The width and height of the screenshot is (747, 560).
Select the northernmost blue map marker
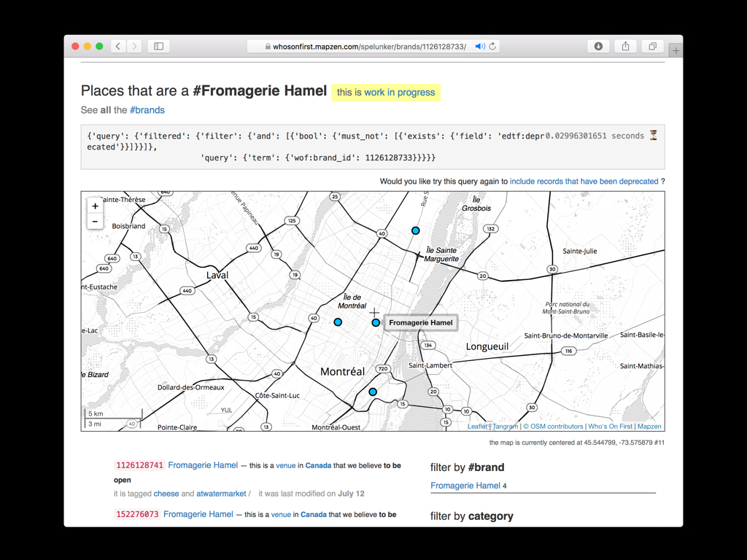pyautogui.click(x=415, y=230)
